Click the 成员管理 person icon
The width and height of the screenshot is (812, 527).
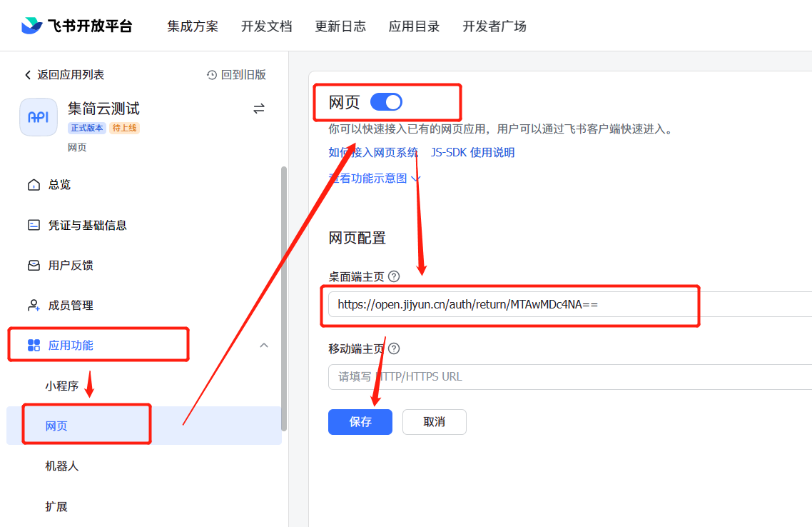click(x=34, y=305)
